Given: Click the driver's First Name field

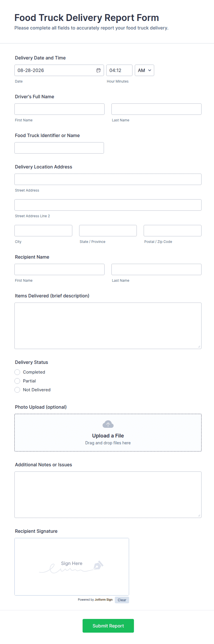Looking at the screenshot, I should click(x=60, y=109).
